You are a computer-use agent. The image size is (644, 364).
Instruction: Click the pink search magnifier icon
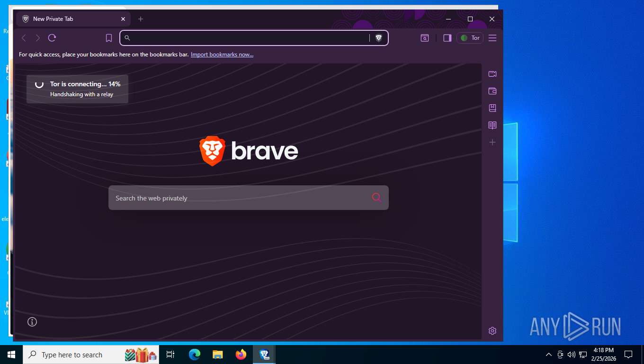coord(376,198)
